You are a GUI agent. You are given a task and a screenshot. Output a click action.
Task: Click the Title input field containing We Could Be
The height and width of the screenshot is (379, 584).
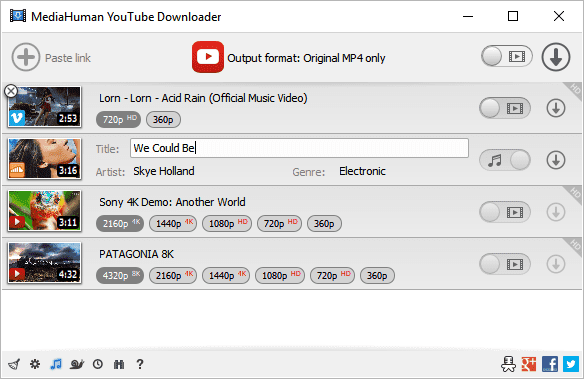coord(299,148)
